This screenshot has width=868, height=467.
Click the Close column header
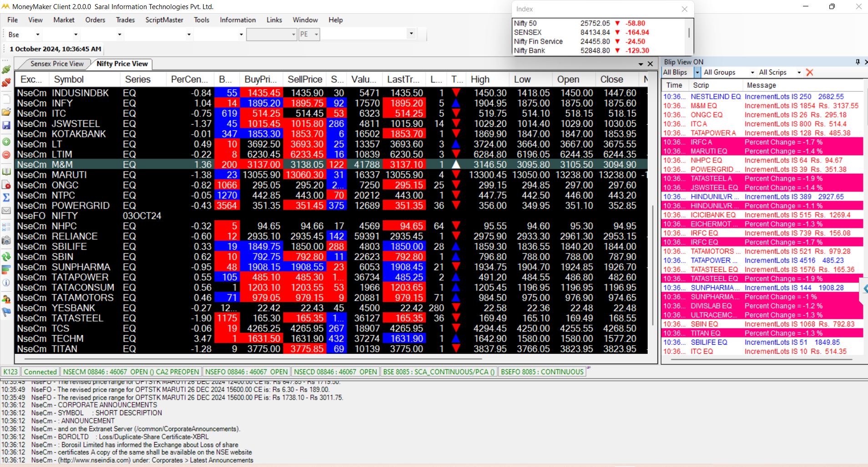tap(617, 79)
